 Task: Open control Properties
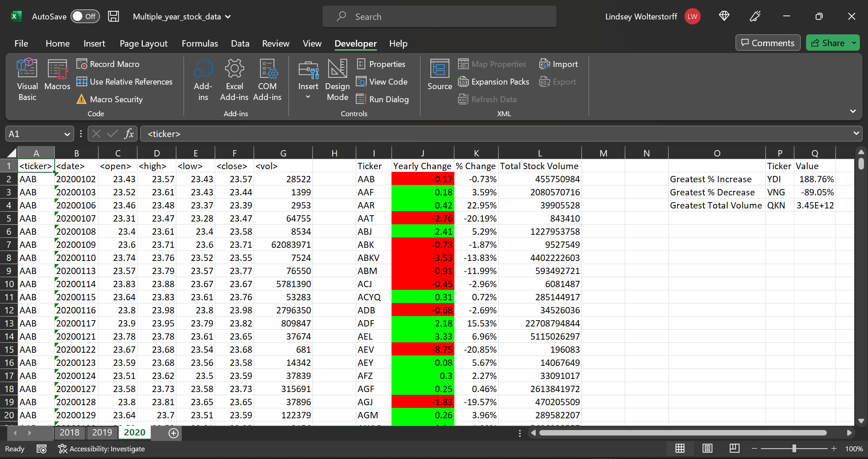click(x=381, y=64)
